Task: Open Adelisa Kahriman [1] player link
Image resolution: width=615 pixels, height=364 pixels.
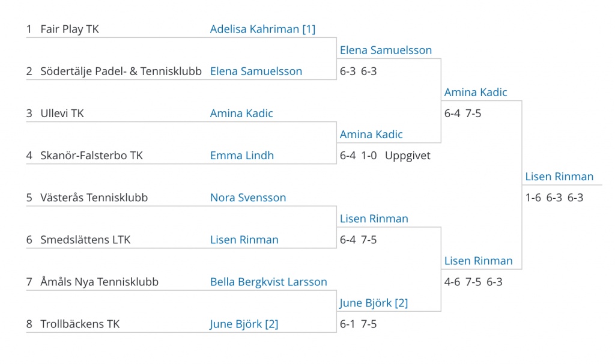Action: (262, 29)
